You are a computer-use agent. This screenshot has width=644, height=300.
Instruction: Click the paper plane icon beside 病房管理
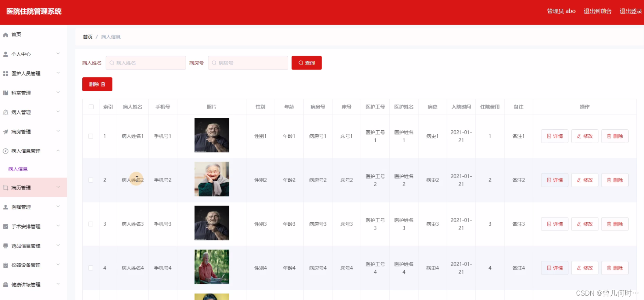(6, 132)
